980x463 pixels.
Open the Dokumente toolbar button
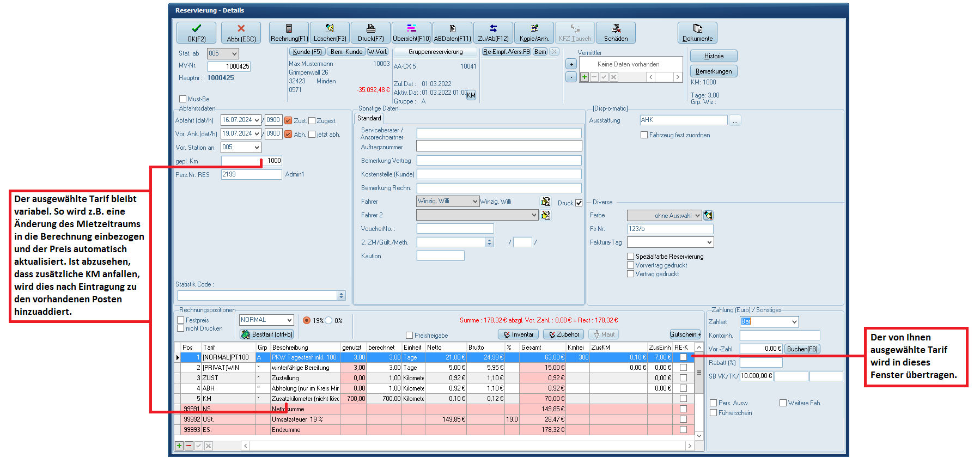click(697, 33)
